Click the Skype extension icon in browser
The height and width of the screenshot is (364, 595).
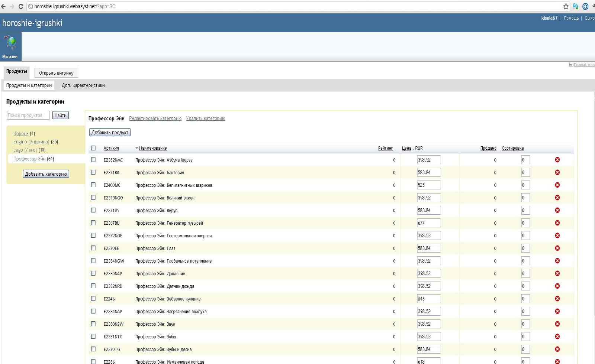coord(576,6)
